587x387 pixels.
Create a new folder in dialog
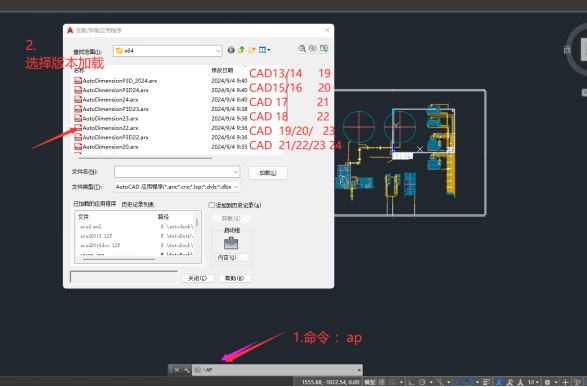[x=252, y=50]
